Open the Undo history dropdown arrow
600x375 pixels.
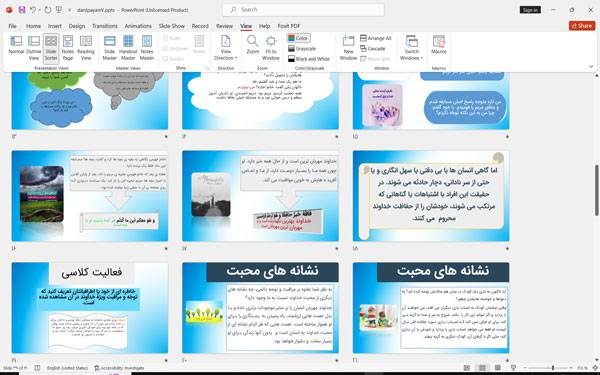click(x=40, y=10)
